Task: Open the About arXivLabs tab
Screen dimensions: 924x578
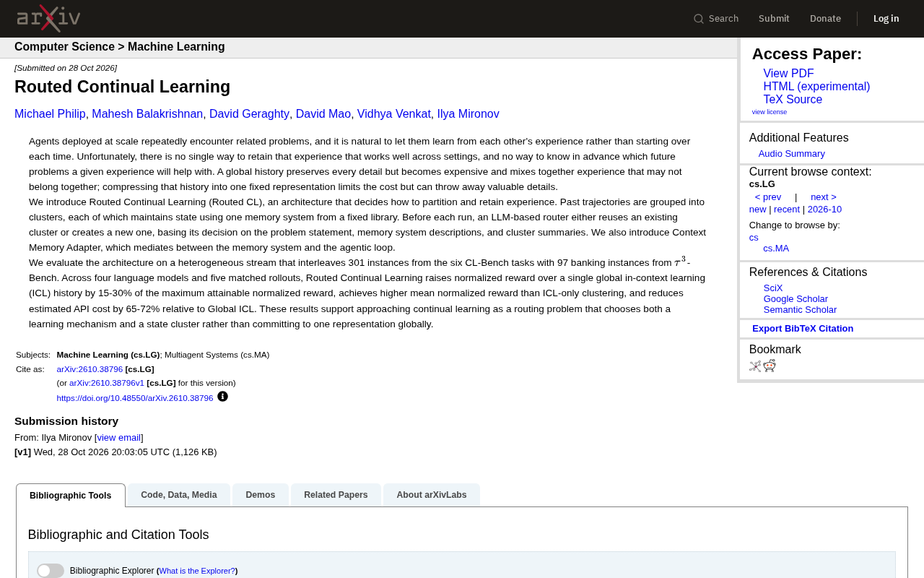Action: [x=432, y=495]
